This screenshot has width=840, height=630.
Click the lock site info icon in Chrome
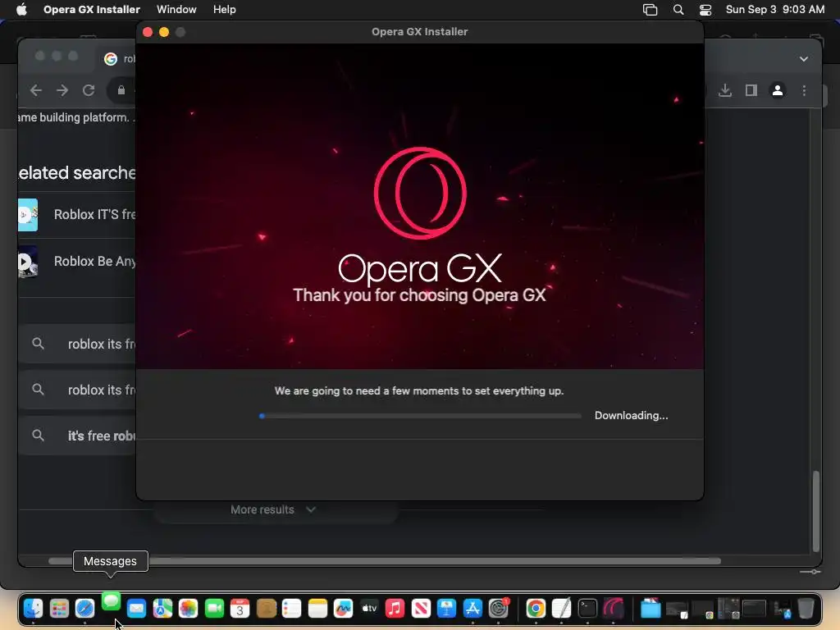pos(121,90)
